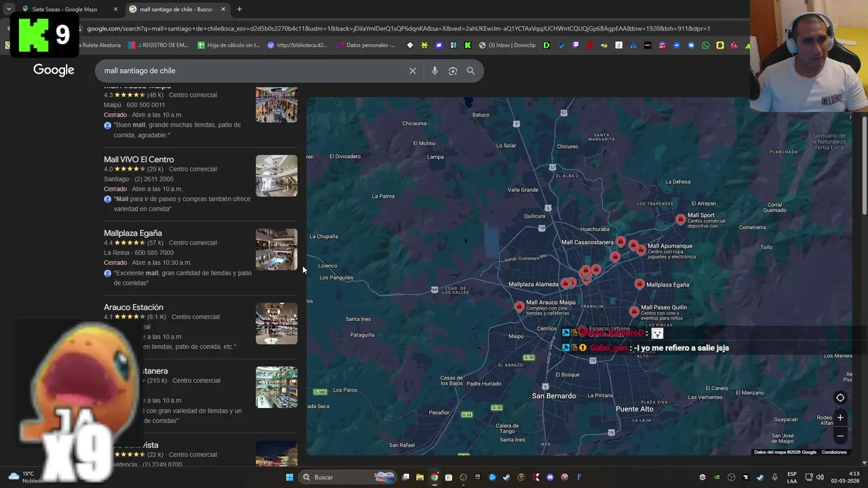This screenshot has width=868, height=488.
Task: Open Mallplaza Egaña listing title
Action: 133,233
